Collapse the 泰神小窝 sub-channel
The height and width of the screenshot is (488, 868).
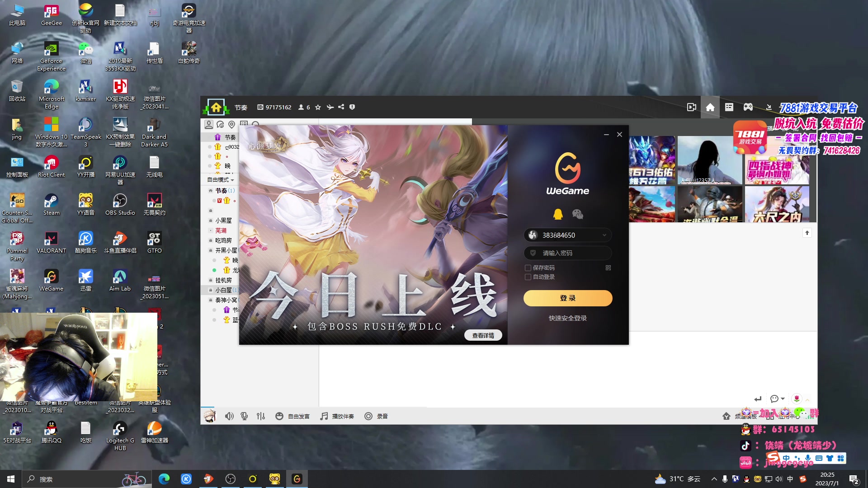tap(211, 300)
